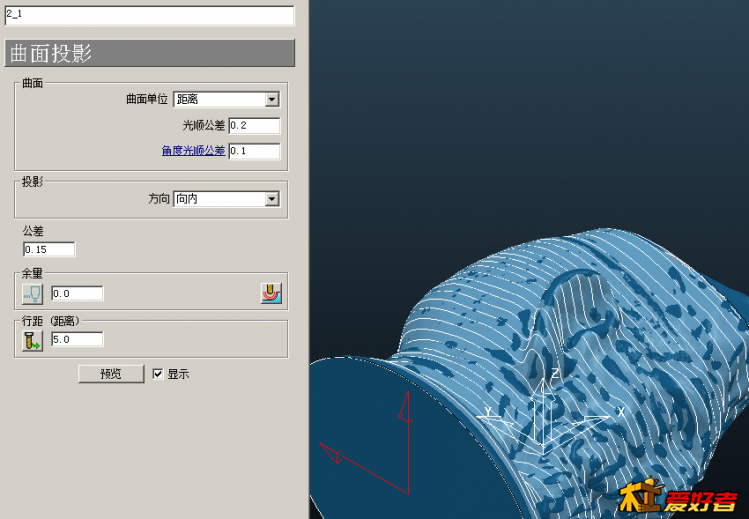Click the 角度光顺公差 field with 0.1
The height and width of the screenshot is (519, 749).
coord(254,151)
